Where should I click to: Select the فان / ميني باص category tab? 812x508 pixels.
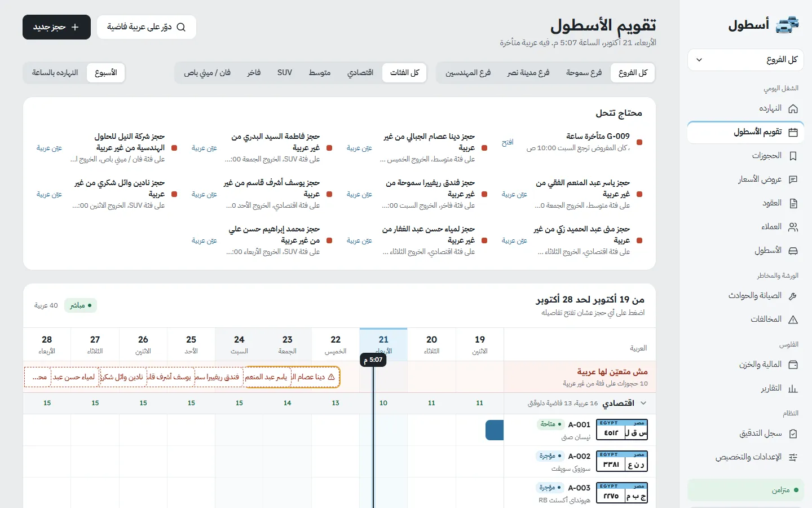[x=207, y=73]
